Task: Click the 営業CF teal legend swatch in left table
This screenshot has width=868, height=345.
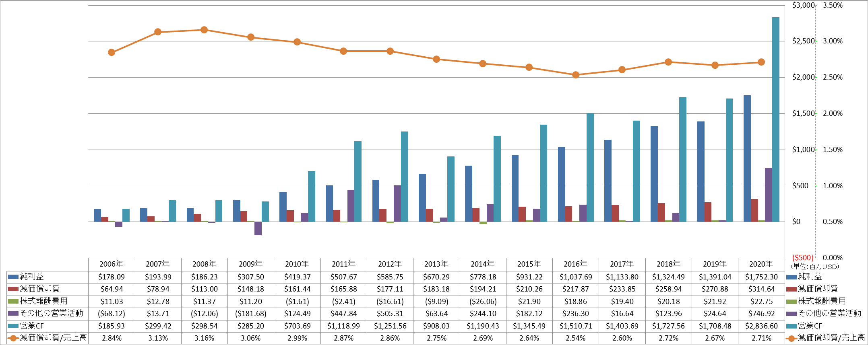Action: click(13, 326)
